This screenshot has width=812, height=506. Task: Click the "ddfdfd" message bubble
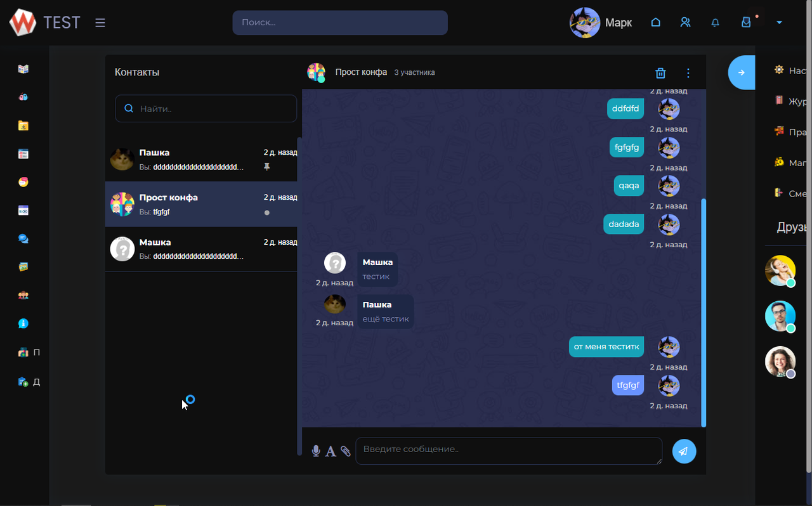(x=625, y=108)
